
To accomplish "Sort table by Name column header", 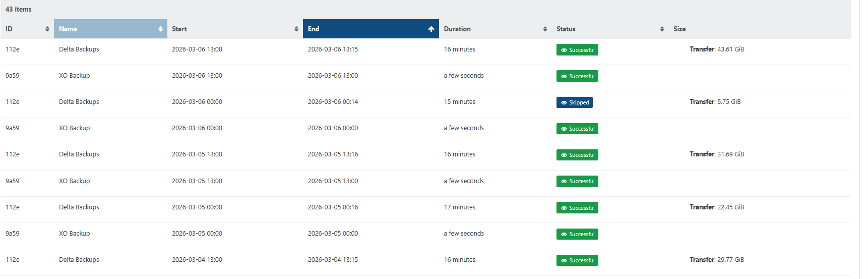I will click(68, 29).
